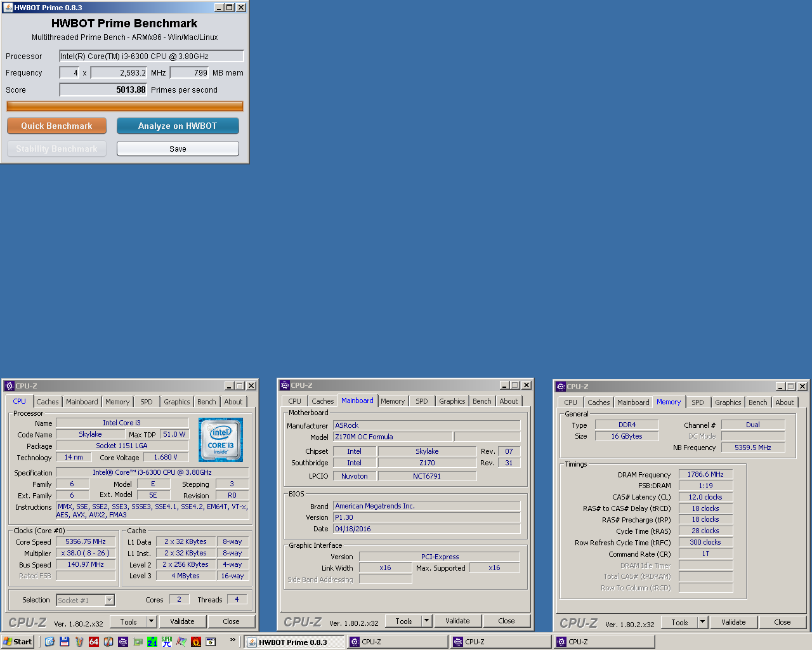Screen dimensions: 812x650
Task: Open SPD tab in Mainboard CPU-Z window
Action: (x=422, y=401)
